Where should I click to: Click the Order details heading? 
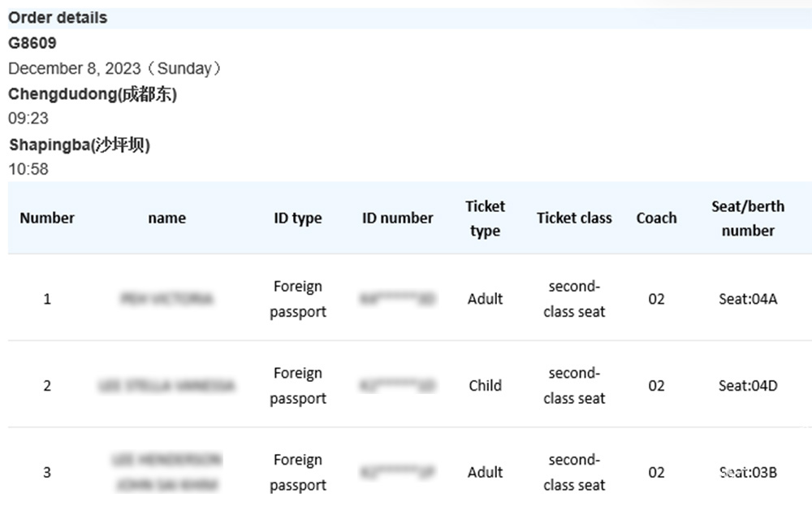tap(58, 17)
